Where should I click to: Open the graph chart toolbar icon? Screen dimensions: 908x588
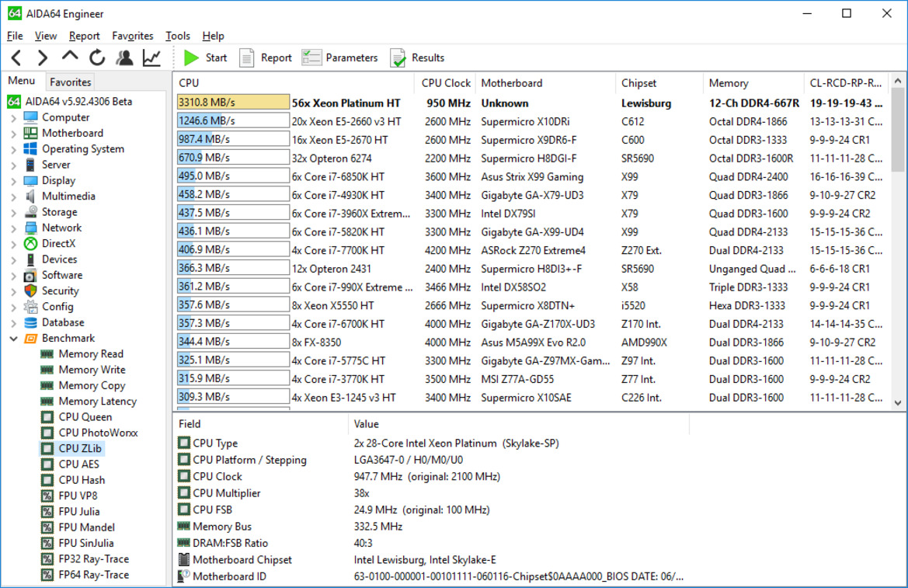151,57
